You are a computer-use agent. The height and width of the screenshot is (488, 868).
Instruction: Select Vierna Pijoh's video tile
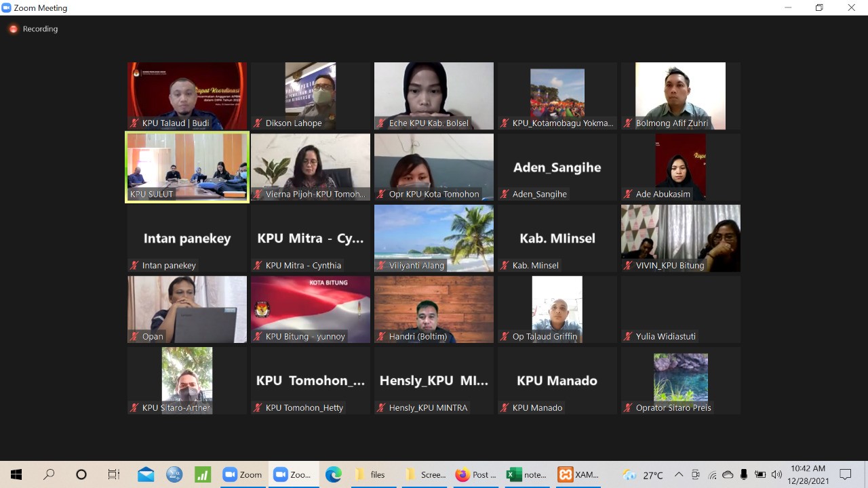tap(311, 166)
